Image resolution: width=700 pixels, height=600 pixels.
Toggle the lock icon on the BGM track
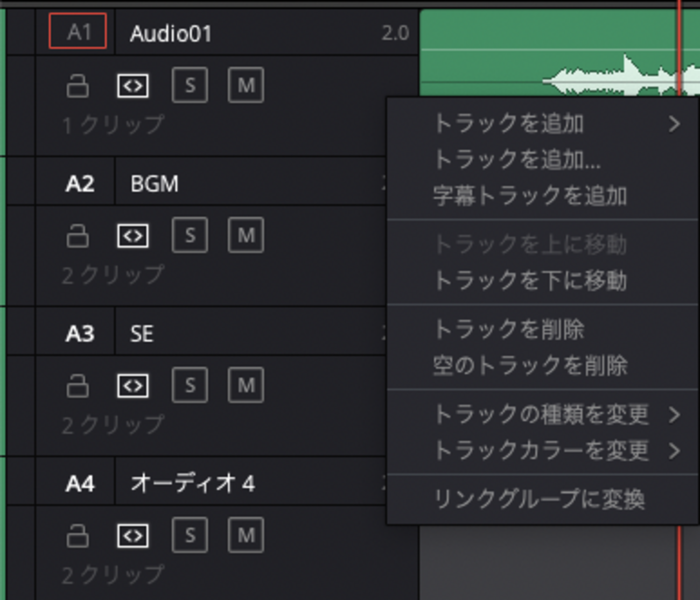click(78, 235)
